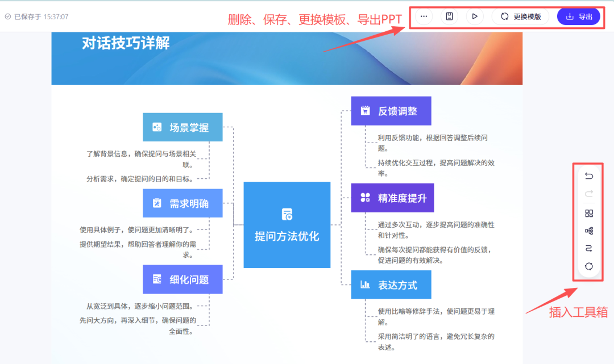The width and height of the screenshot is (614, 364).
Task: Click the 需求明确 topic box
Action: click(x=182, y=203)
